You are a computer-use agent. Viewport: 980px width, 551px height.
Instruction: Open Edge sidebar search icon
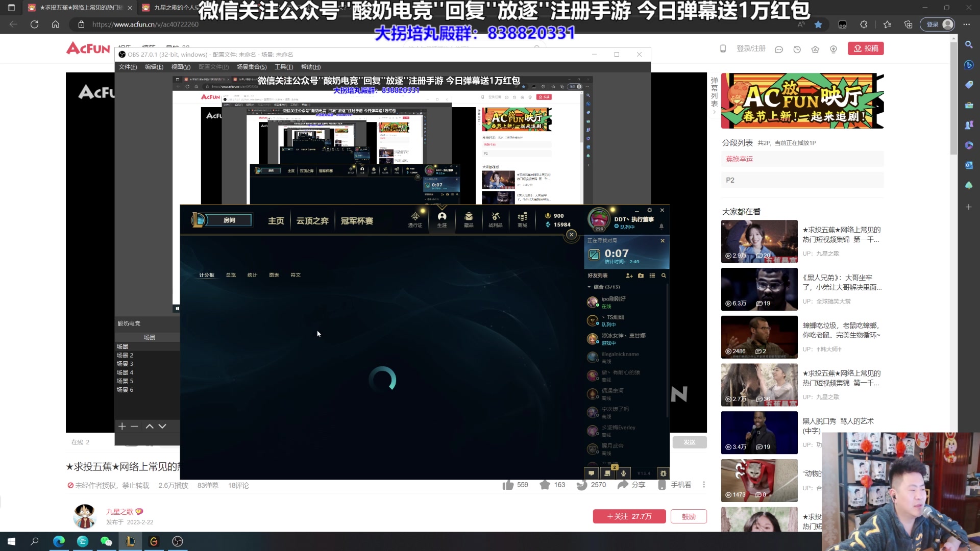969,44
